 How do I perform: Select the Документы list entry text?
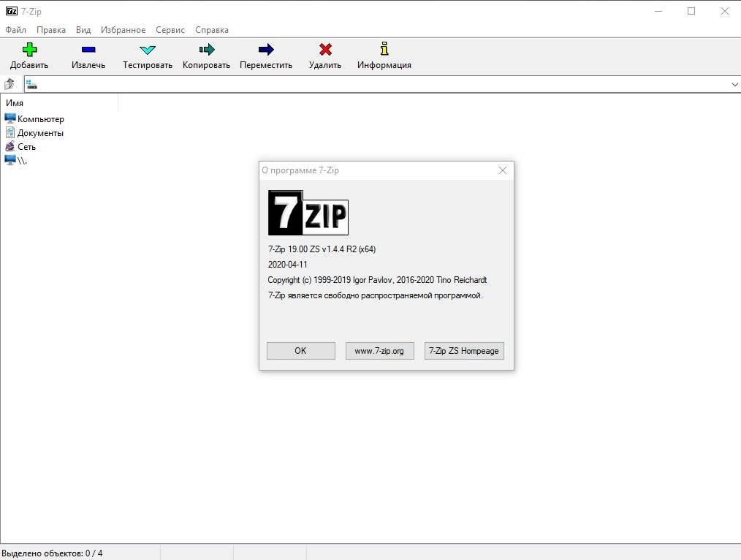(x=40, y=133)
